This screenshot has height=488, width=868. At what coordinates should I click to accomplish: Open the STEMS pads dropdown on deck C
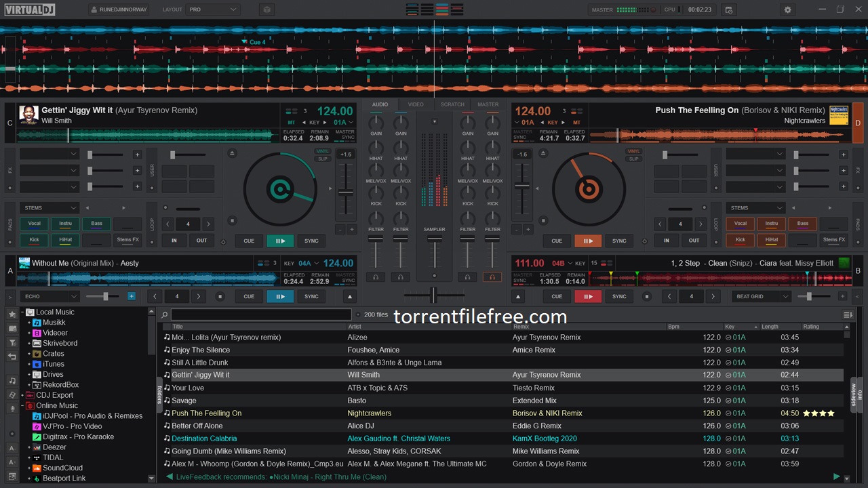[50, 208]
